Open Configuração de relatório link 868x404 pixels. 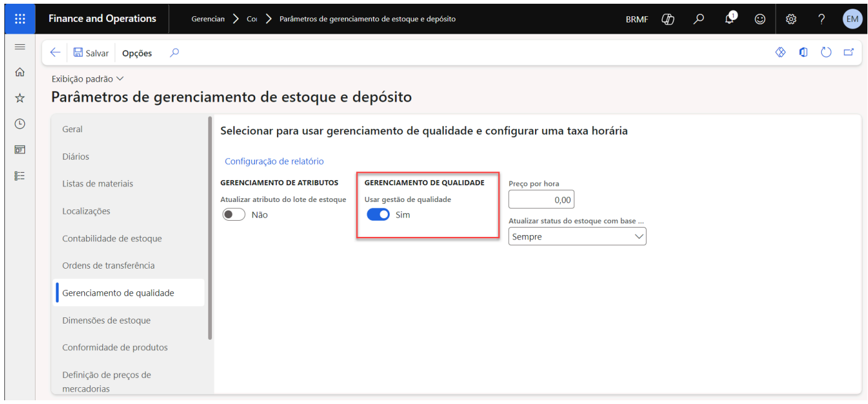click(x=274, y=161)
